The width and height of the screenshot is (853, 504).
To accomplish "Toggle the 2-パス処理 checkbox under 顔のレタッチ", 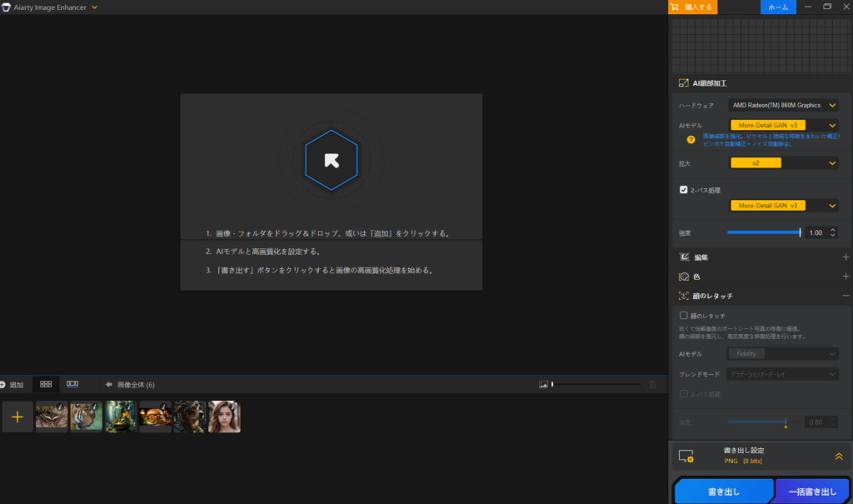I will (x=683, y=394).
